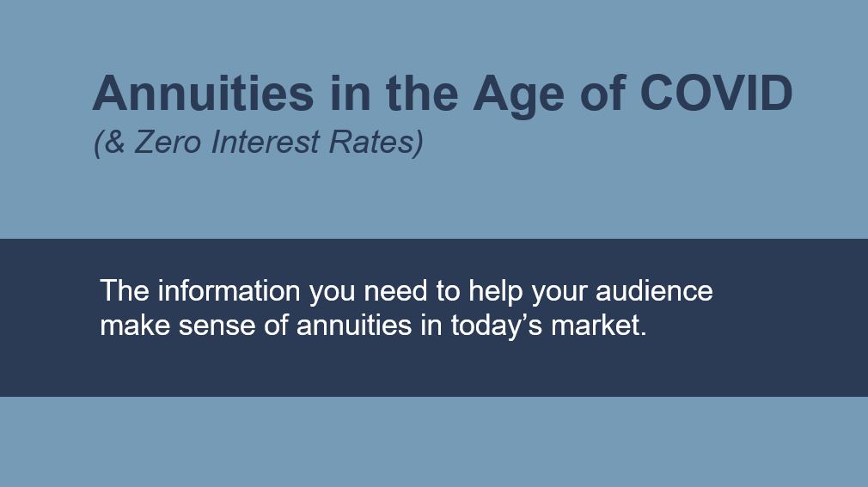Click the word "make" beginning the second line
The height and width of the screenshot is (487, 868).
point(135,325)
